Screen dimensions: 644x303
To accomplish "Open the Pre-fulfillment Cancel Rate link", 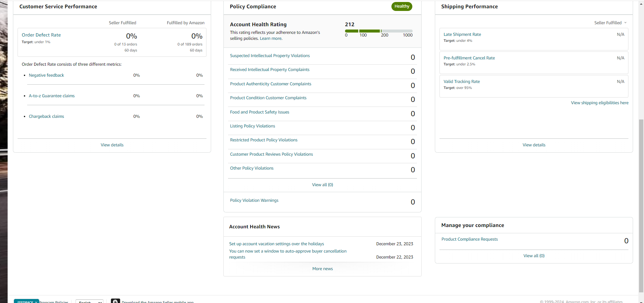I will pos(469,58).
